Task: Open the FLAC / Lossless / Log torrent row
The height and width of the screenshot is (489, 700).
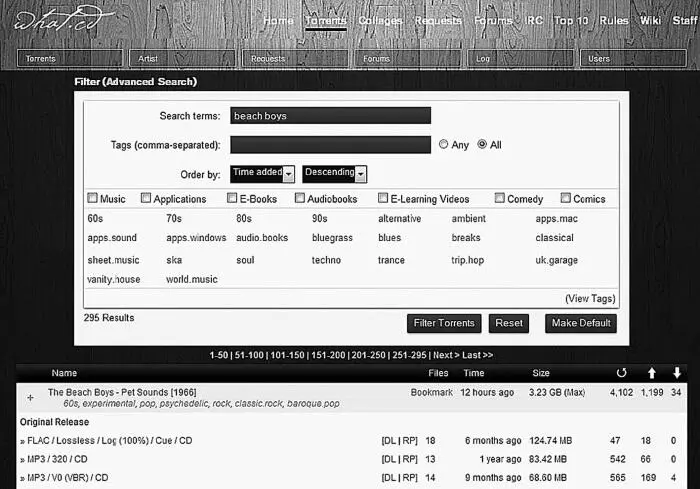Action: tap(110, 441)
